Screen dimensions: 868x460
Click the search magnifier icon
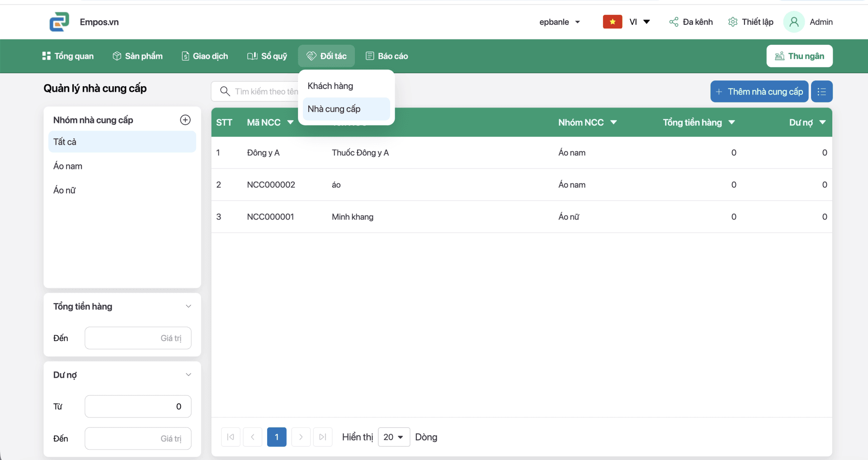pos(225,91)
